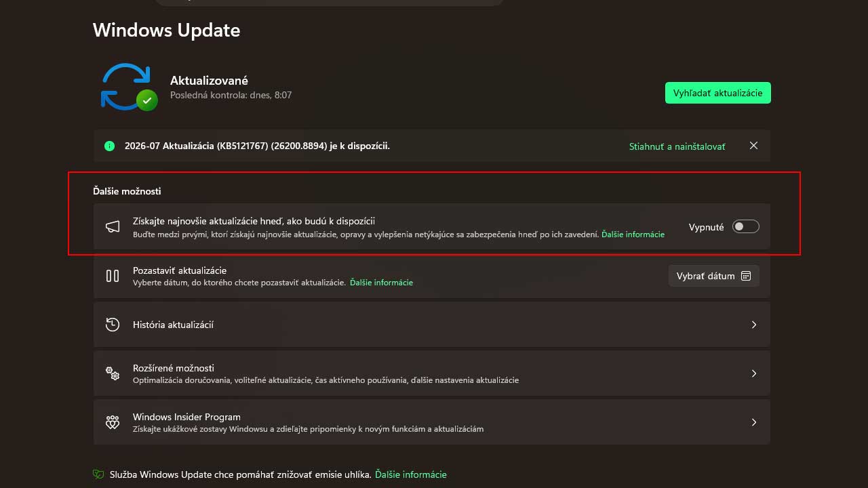
Task: Click the Pozastaviť aktualizácie row title
Action: [x=180, y=270]
